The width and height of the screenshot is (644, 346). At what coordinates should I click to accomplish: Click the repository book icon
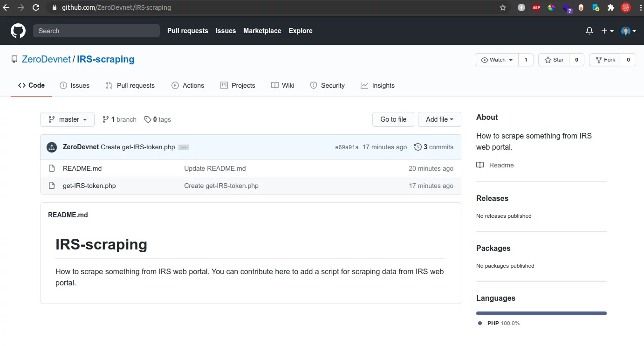14,59
